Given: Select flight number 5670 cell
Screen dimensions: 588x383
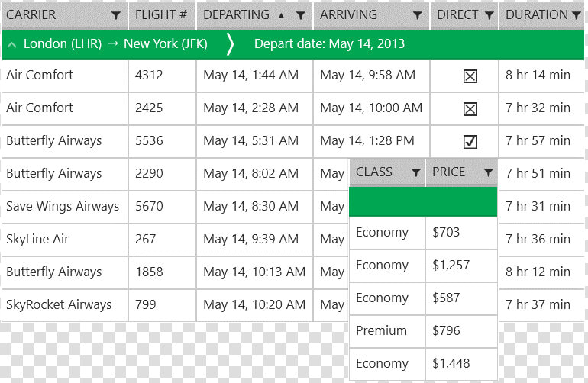Looking at the screenshot, I should click(x=163, y=207).
